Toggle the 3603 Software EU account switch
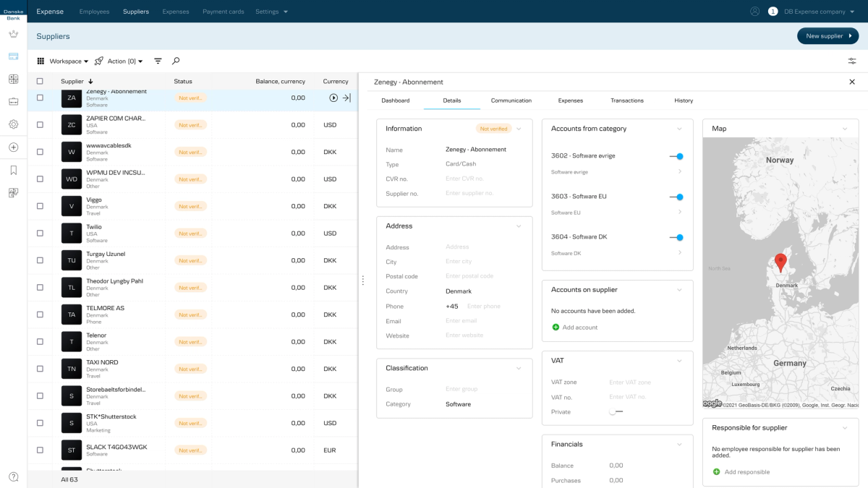The image size is (868, 488). point(676,197)
